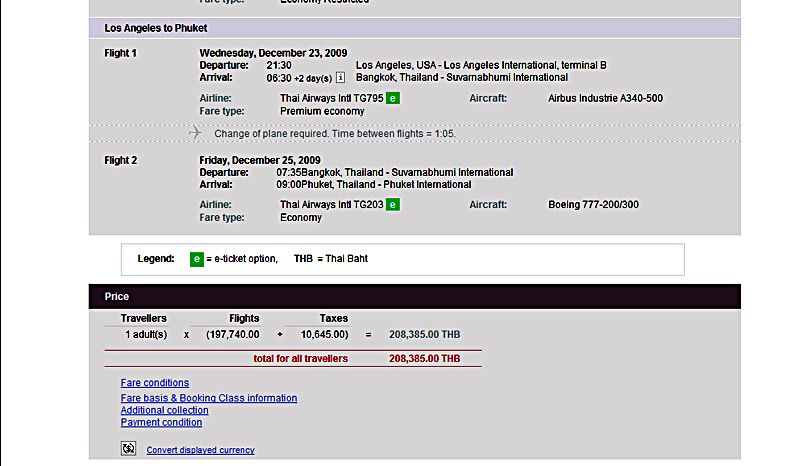Click the green e icon in the Legend
This screenshot has width=800, height=466.
tap(197, 259)
